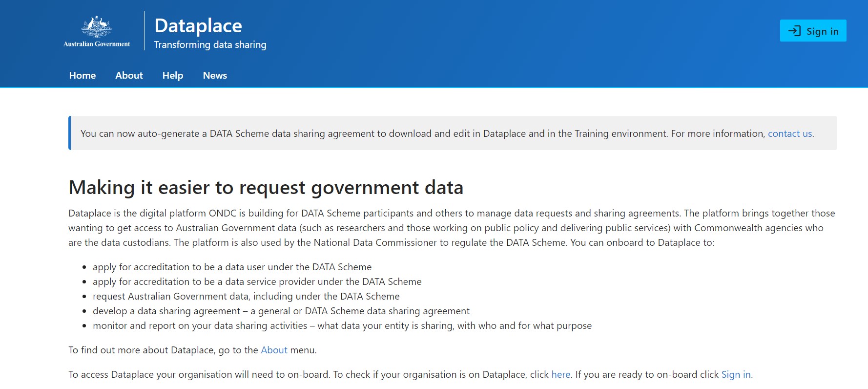This screenshot has height=389, width=868.
Task: Click the Sign in button in the header
Action: pyautogui.click(x=813, y=31)
